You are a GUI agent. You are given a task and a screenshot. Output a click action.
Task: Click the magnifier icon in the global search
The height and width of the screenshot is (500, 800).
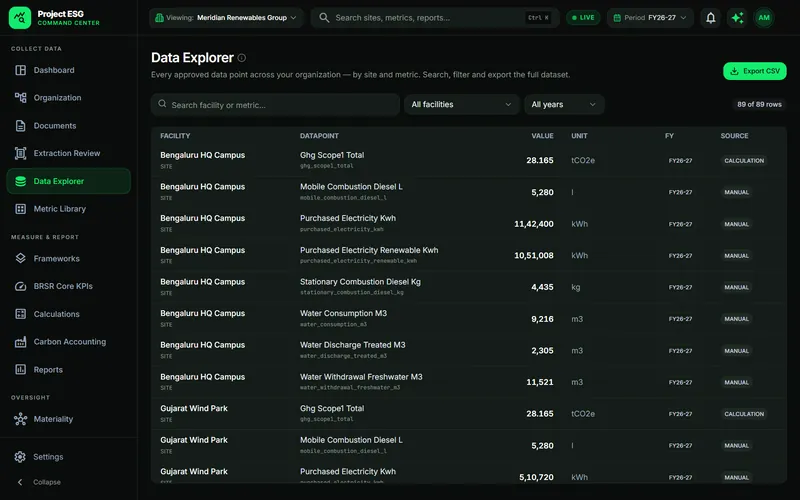[x=324, y=18]
